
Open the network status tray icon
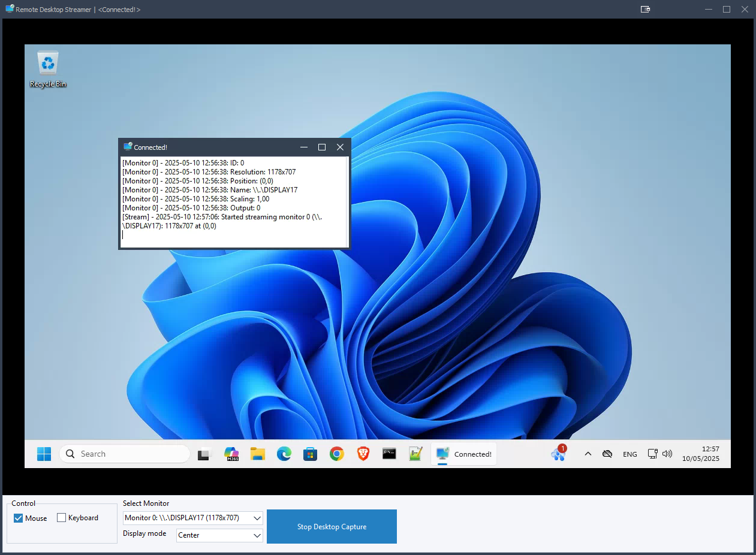[x=653, y=454]
